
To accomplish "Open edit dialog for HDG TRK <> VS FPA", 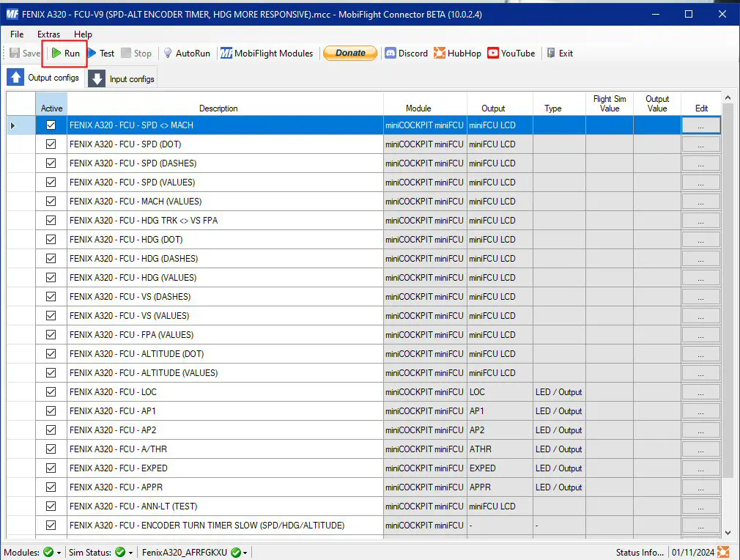I will pos(701,221).
